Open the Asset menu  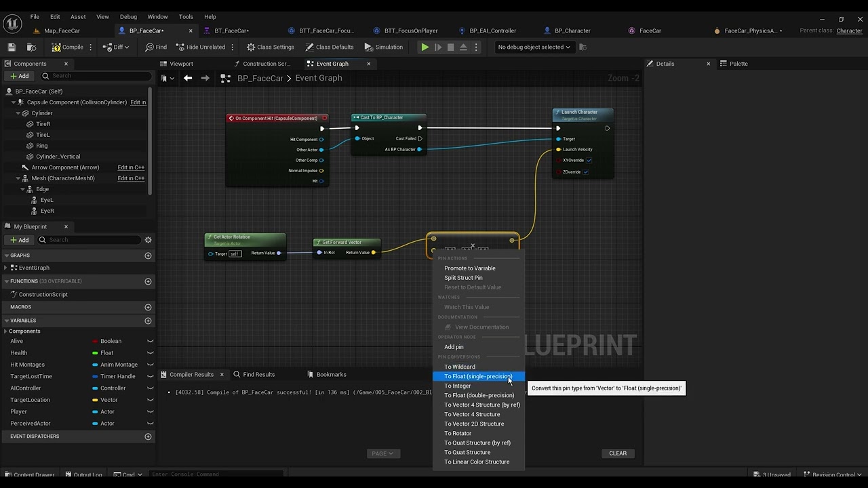(x=78, y=17)
